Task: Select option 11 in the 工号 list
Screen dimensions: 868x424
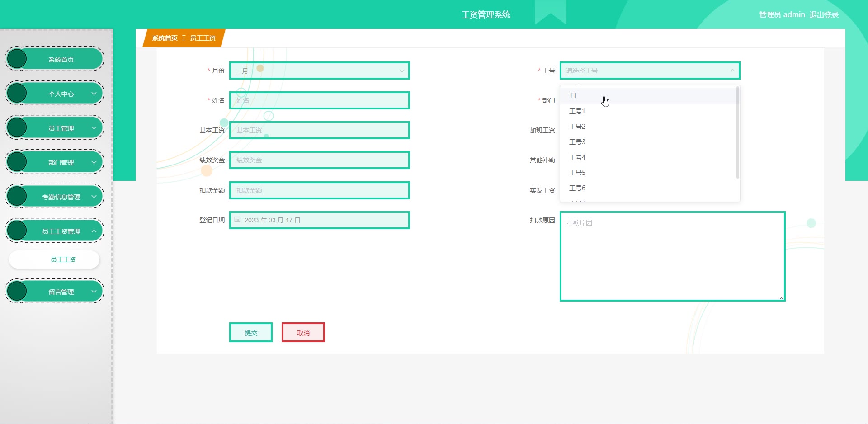Action: 648,96
